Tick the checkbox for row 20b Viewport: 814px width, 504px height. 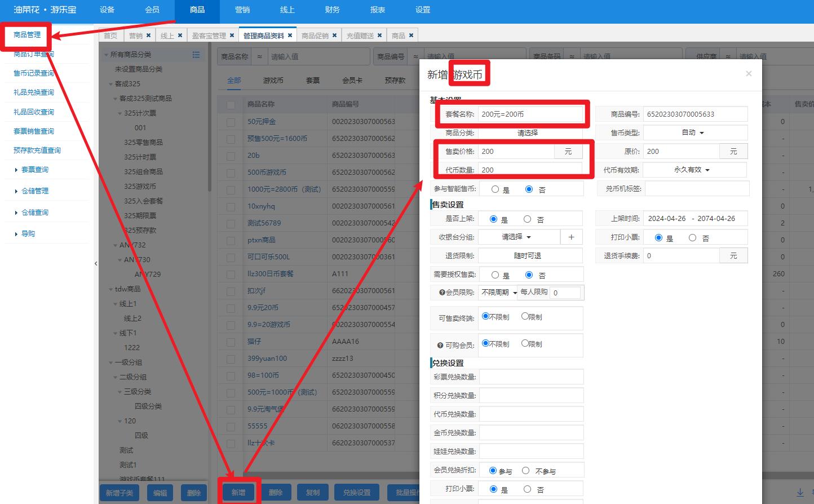231,156
